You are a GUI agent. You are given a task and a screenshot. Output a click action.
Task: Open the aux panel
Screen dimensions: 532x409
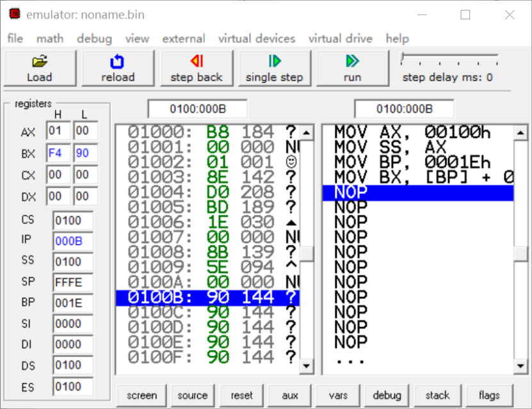[x=289, y=395]
